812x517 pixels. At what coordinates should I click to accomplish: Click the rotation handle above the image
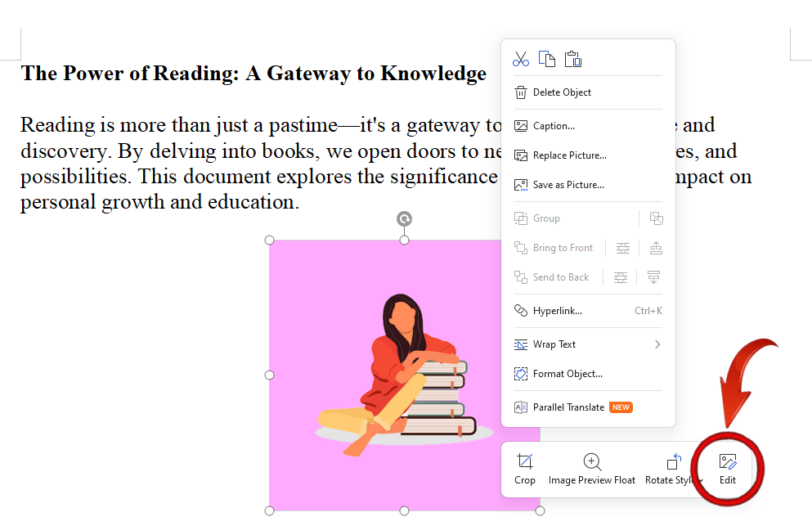[405, 218]
